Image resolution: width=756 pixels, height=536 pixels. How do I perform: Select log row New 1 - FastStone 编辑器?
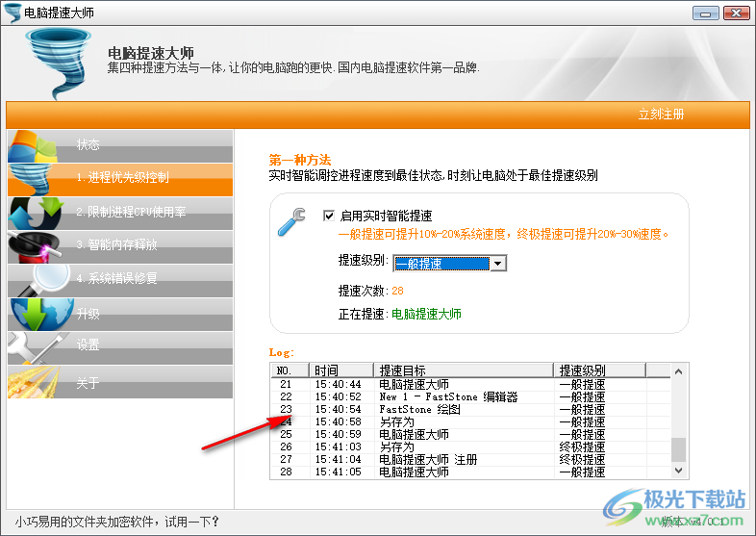[x=470, y=397]
